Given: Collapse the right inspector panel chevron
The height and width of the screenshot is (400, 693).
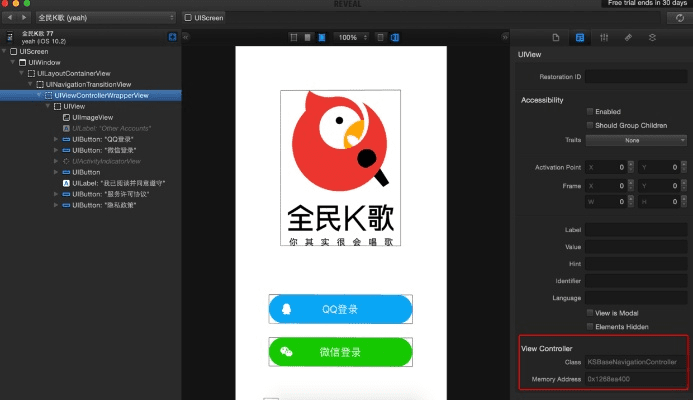Looking at the screenshot, I should click(505, 37).
